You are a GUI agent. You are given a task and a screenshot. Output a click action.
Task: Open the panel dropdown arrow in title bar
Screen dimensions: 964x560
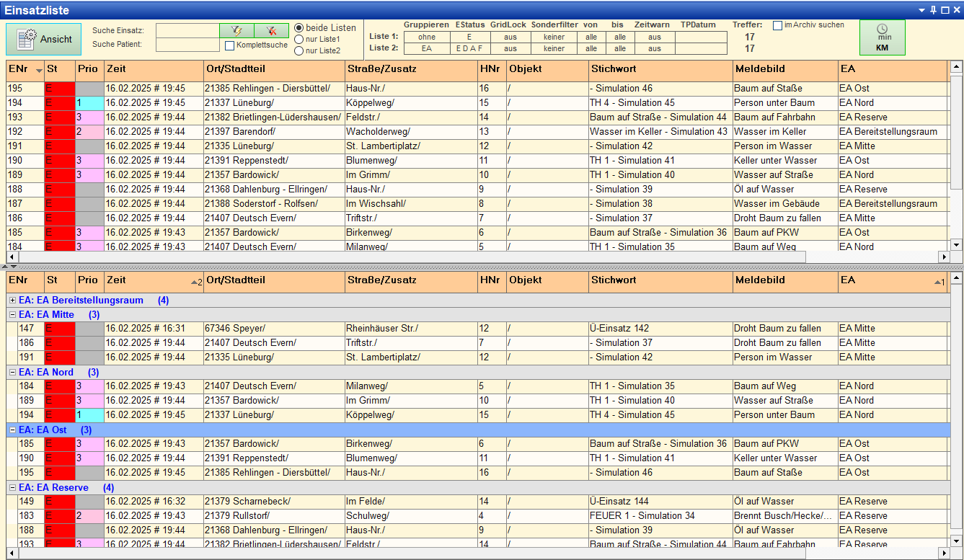click(921, 9)
